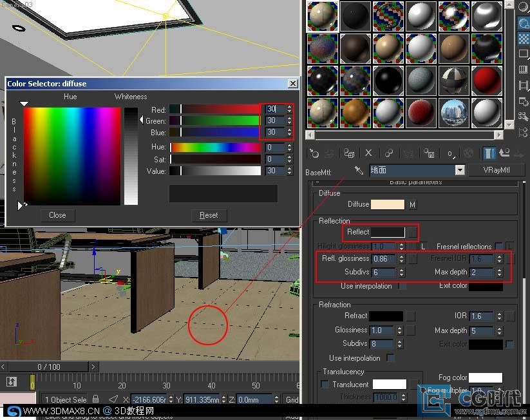The height and width of the screenshot is (420, 530).
Task: Click reflection Subdivs spinner arrows
Action: [x=401, y=272]
